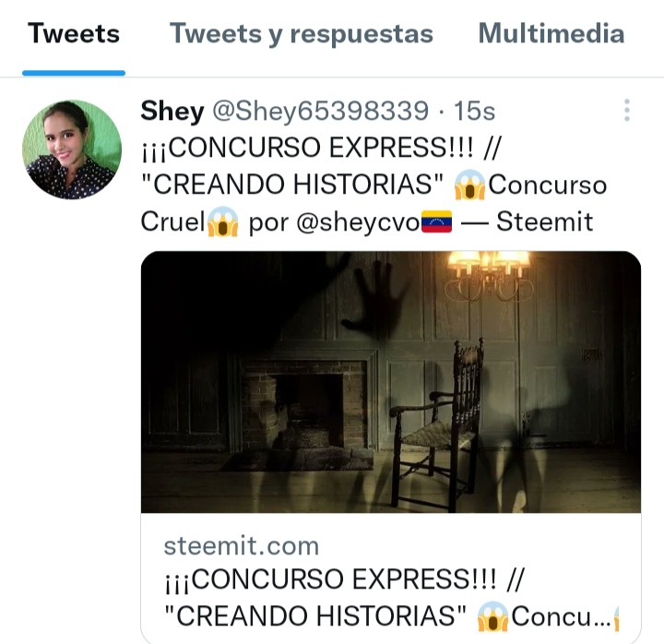Switch to Tweets y respuestas tab

pyautogui.click(x=301, y=33)
